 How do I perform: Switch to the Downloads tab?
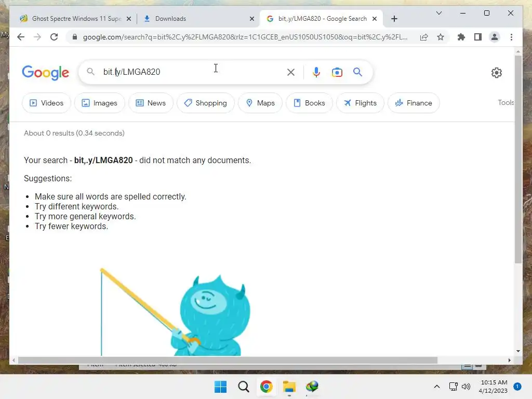[199, 19]
